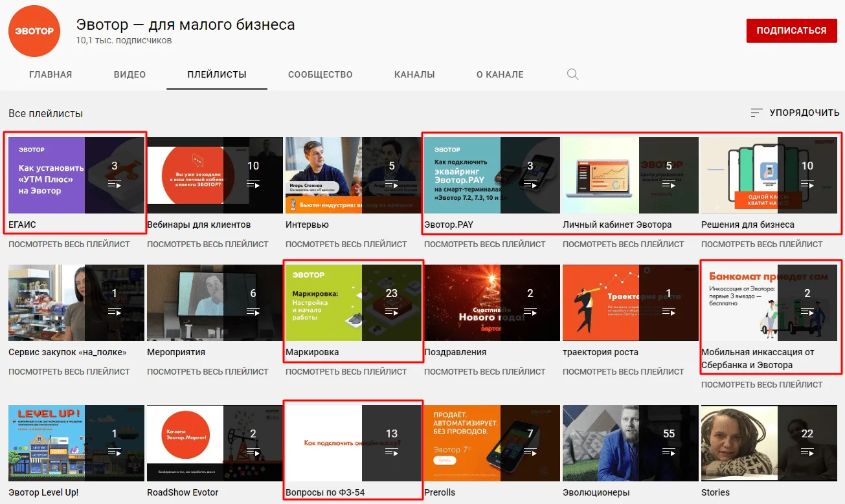Click playlist queue icon on Интервью thumbnail
Screen dimensions: 845x504
tap(392, 184)
